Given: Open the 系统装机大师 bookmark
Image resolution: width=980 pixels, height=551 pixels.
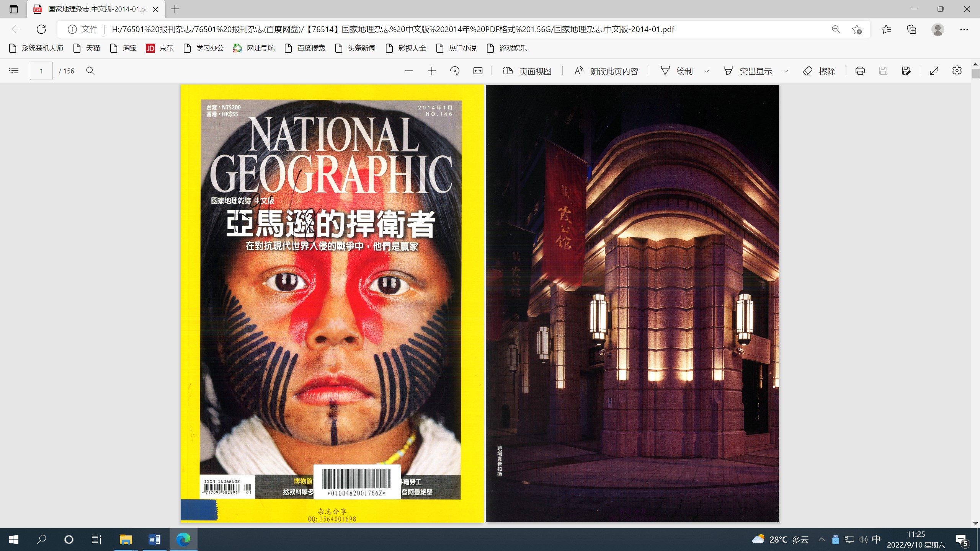Looking at the screenshot, I should coord(36,48).
